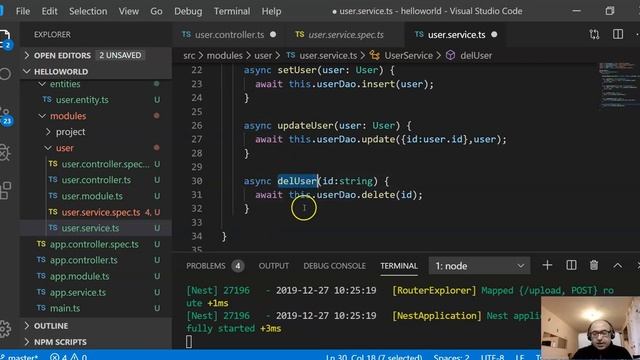Open the Debug activity bar icon

point(5,152)
